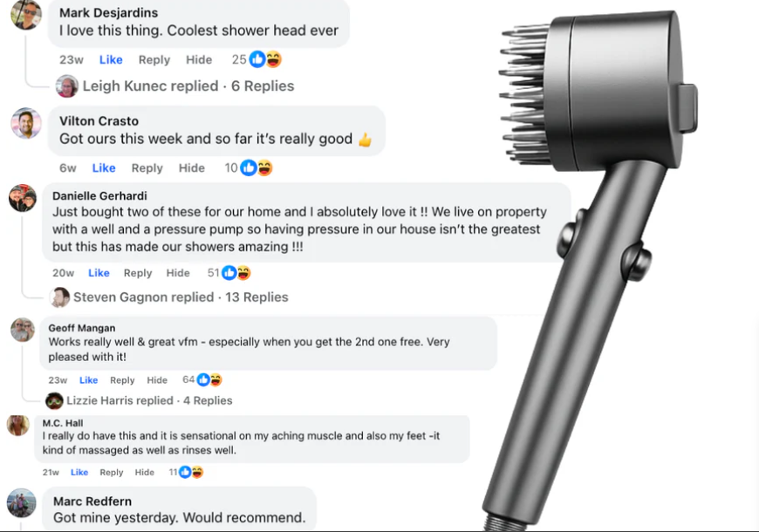This screenshot has height=532, width=759.
Task: Reply to Danielle Gerhardi's comment
Action: 138,273
